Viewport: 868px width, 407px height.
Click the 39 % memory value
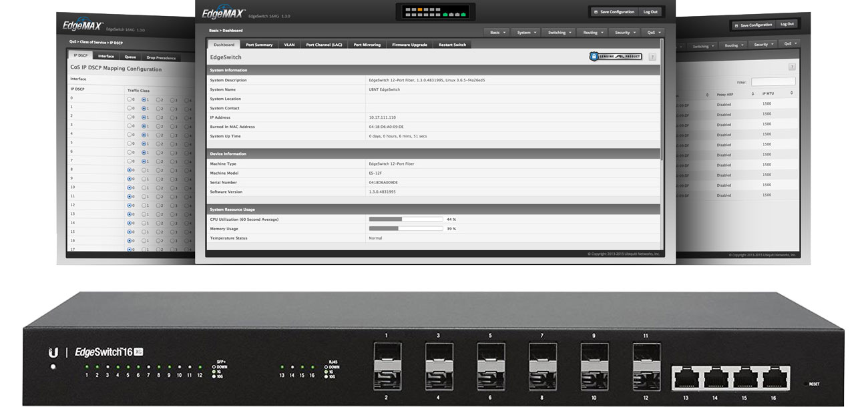coord(451,228)
